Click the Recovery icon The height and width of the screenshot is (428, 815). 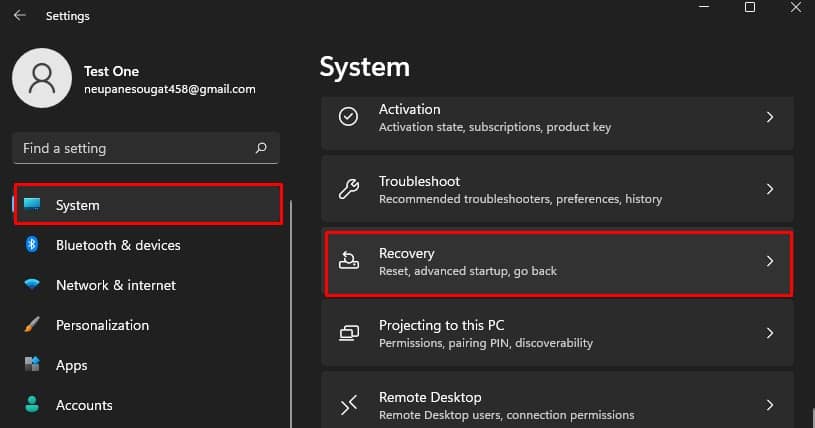(x=349, y=261)
